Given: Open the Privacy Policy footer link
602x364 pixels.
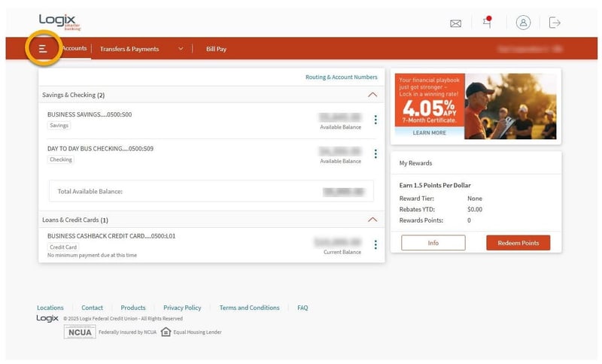Looking at the screenshot, I should coord(182,308).
